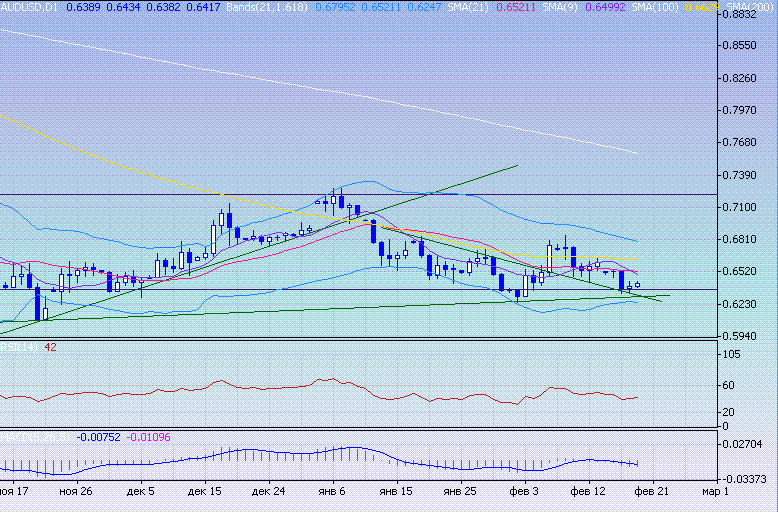The height and width of the screenshot is (512, 778).
Task: Select the 'мар 1' date marker
Action: pos(716,492)
